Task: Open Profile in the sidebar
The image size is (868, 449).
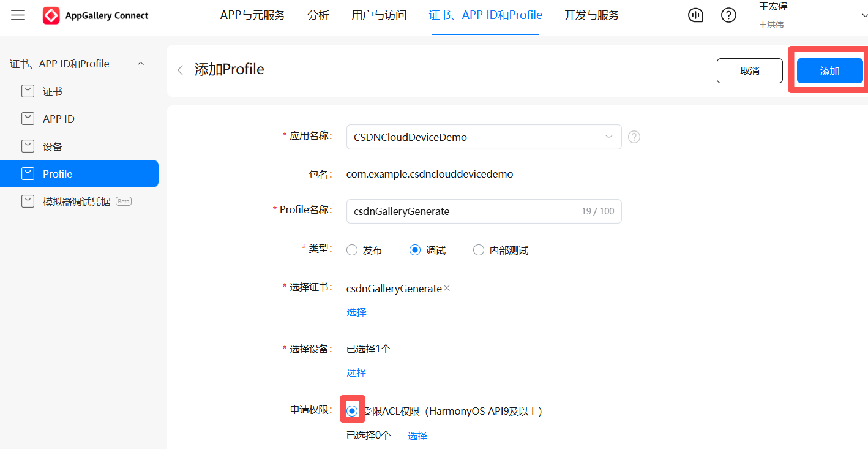Action: (x=79, y=174)
